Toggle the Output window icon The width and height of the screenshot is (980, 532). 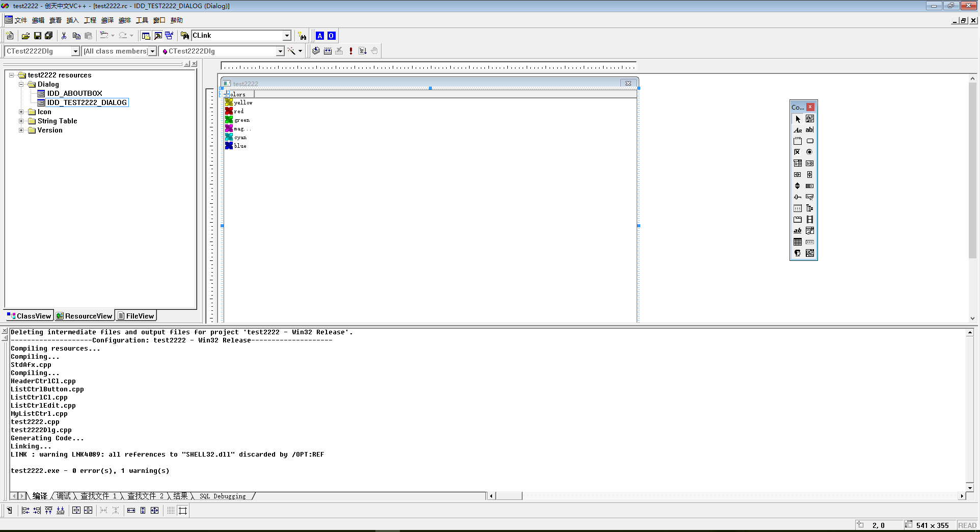(158, 36)
